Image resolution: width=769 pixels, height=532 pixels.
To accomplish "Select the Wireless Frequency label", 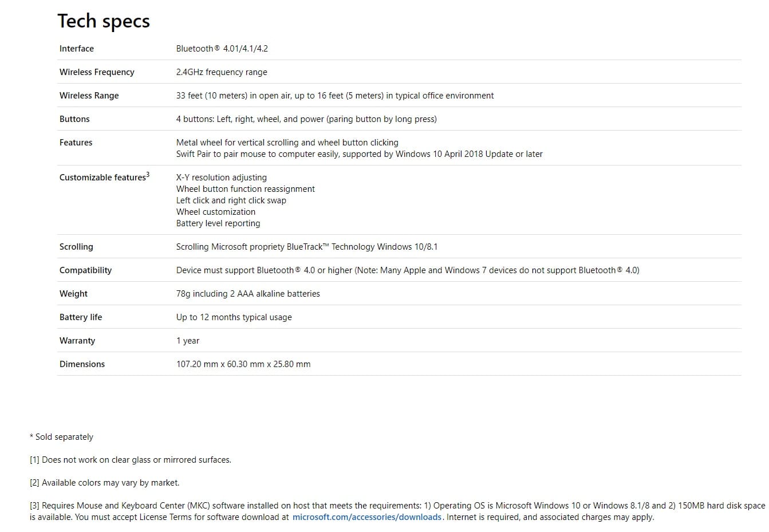I will click(97, 72).
